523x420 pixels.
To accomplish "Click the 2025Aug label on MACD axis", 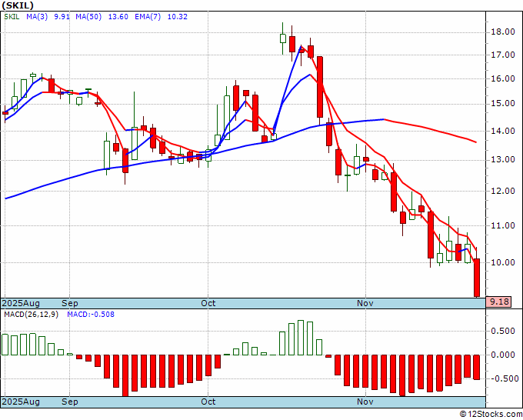I will pyautogui.click(x=21, y=402).
